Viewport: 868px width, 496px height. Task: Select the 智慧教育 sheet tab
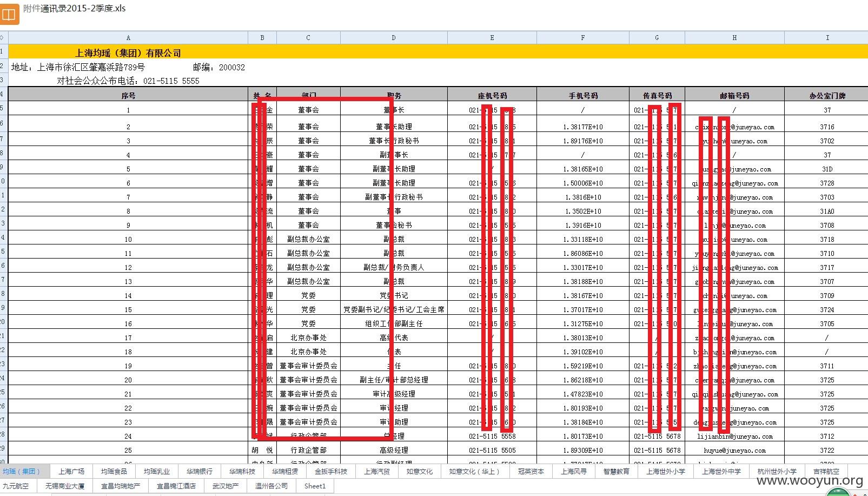click(x=617, y=471)
